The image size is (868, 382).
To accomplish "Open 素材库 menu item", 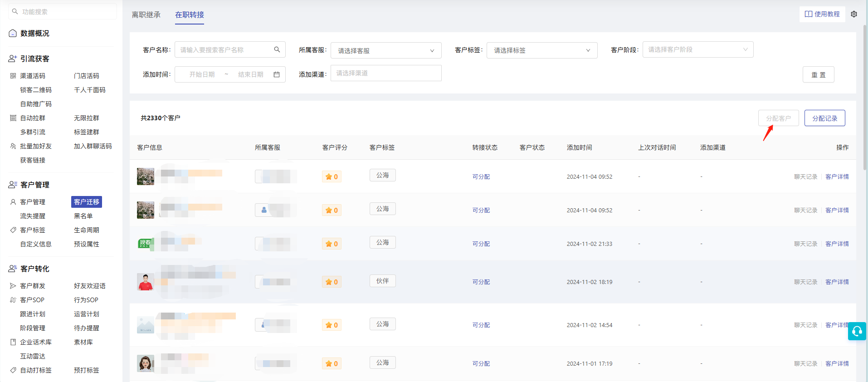I will coord(83,342).
